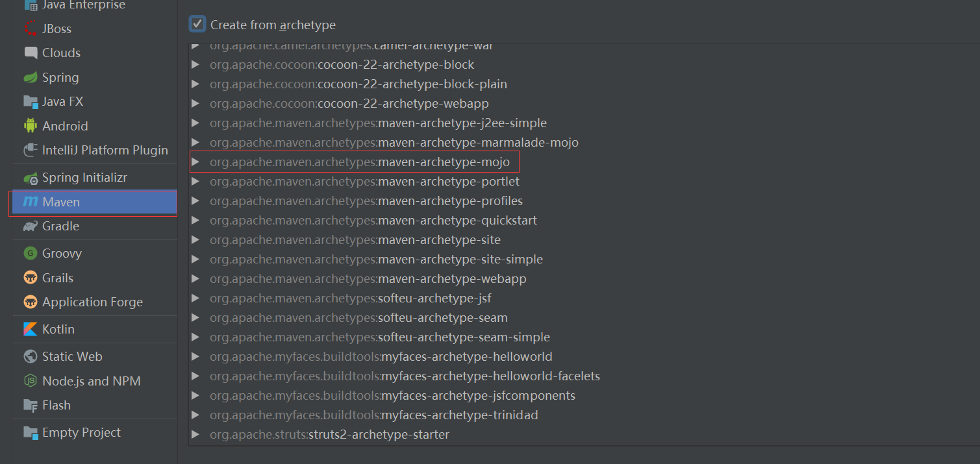Image resolution: width=980 pixels, height=464 pixels.
Task: Select the Groovy green icon
Action: tap(31, 253)
